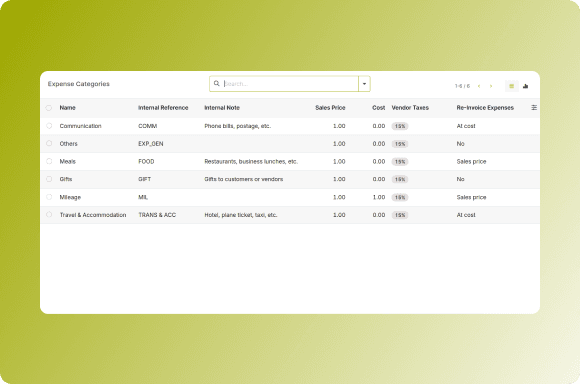Sort by Internal Note column header

coord(222,108)
